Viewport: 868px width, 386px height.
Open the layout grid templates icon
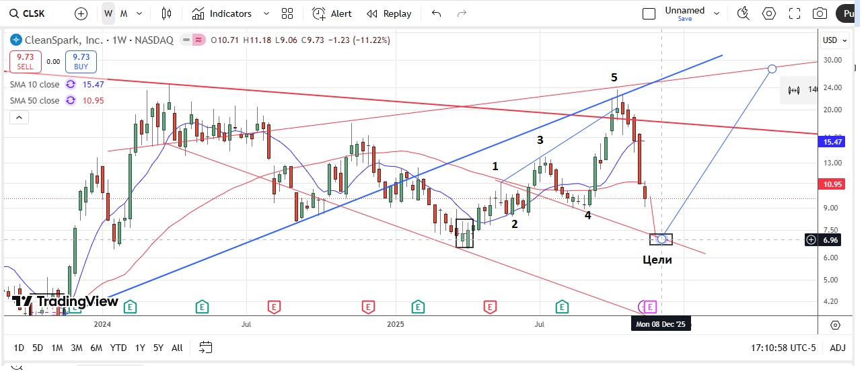click(x=287, y=13)
